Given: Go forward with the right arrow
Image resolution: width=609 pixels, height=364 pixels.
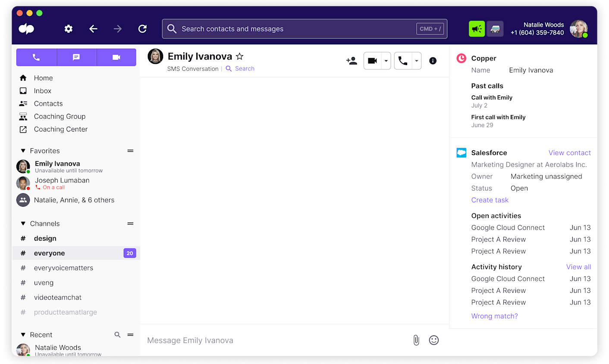Looking at the screenshot, I should coord(118,29).
